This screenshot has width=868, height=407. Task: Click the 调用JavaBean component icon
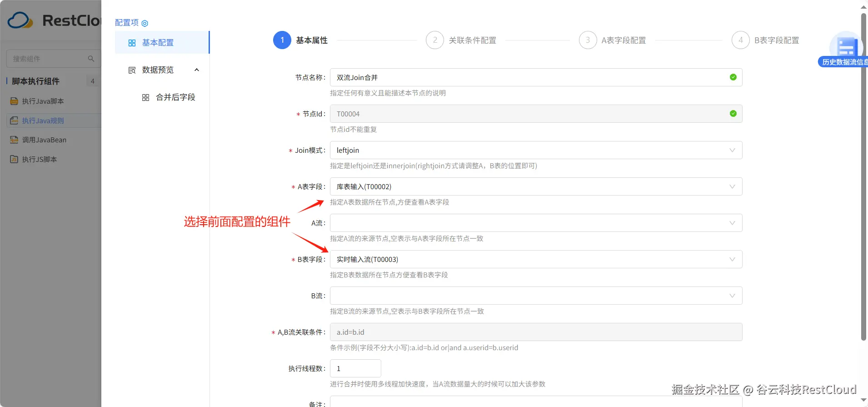[14, 140]
